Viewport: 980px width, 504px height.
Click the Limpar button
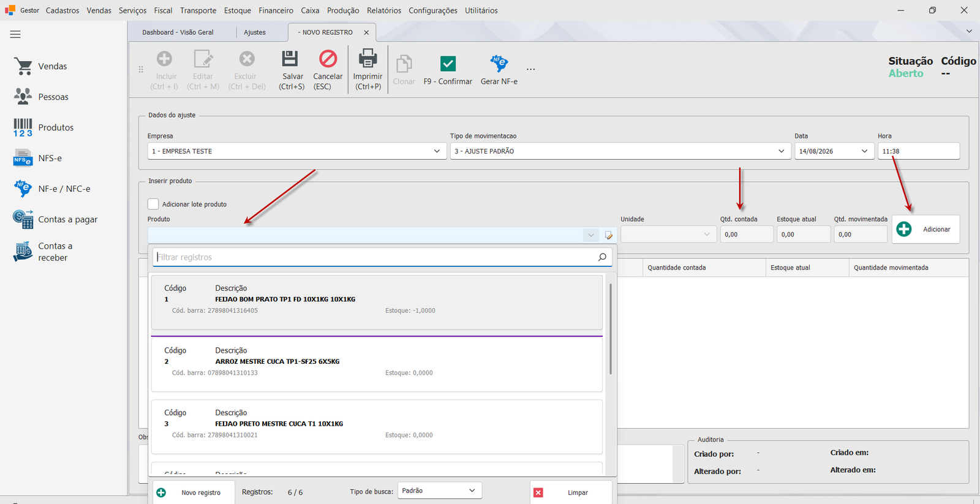point(571,492)
